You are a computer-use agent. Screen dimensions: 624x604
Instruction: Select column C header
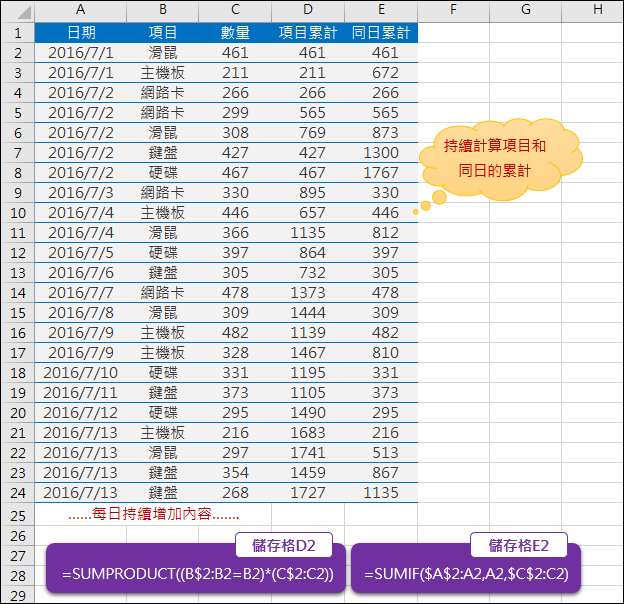click(235, 10)
